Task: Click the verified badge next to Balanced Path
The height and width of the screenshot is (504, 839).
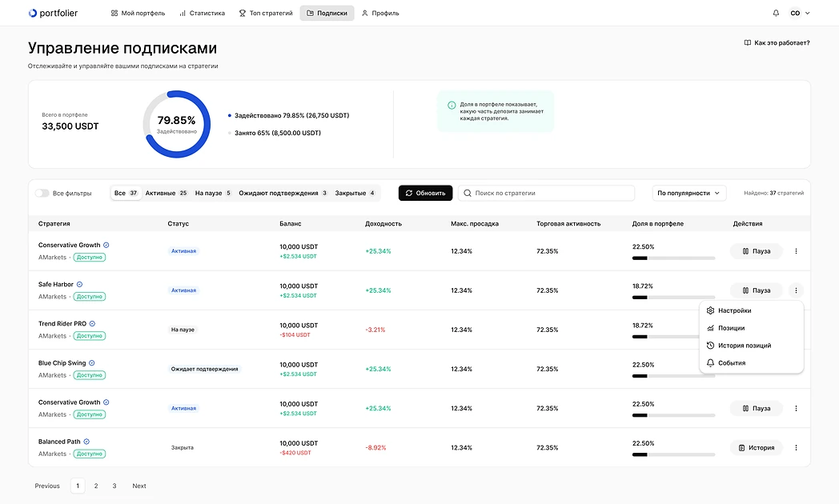Action: 86,442
